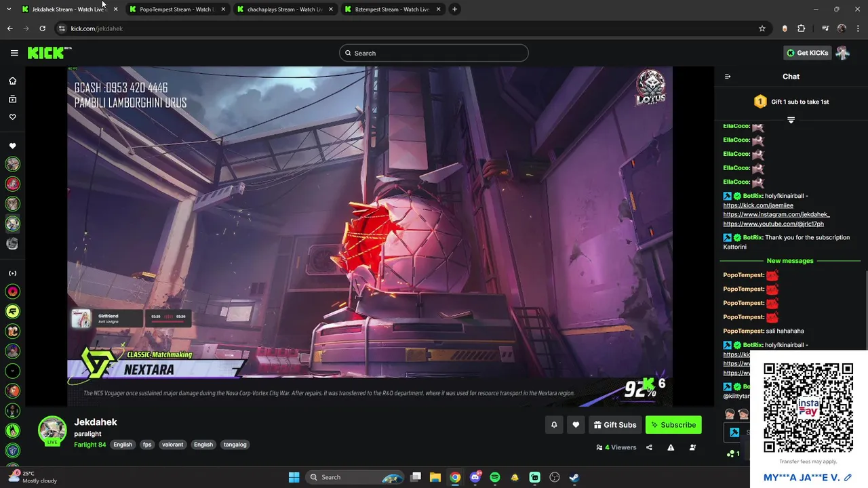Screen dimensions: 868x488
Task: Click the browser address bar URL
Action: [97, 28]
